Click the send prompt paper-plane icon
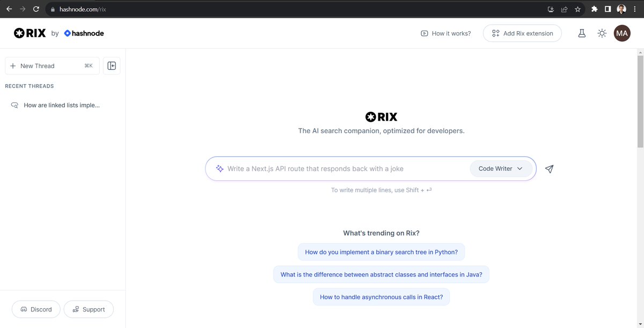 pyautogui.click(x=549, y=169)
